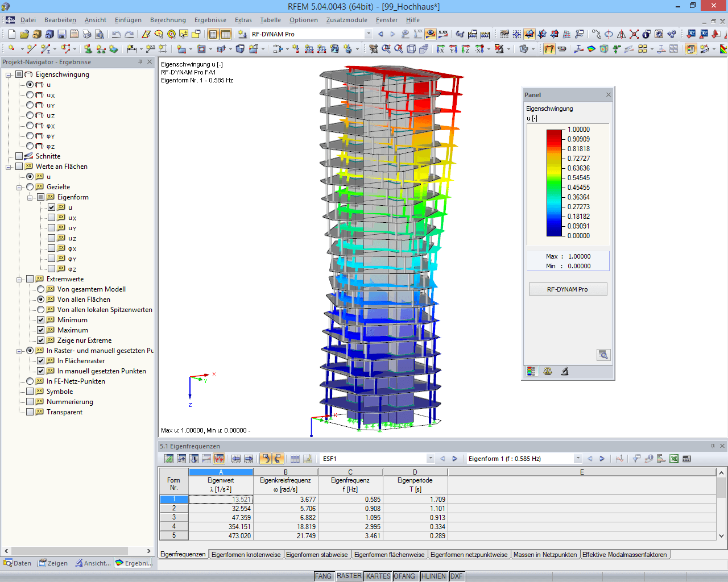Check the Schnitte checkbox
Image resolution: width=728 pixels, height=582 pixels.
pyautogui.click(x=19, y=156)
